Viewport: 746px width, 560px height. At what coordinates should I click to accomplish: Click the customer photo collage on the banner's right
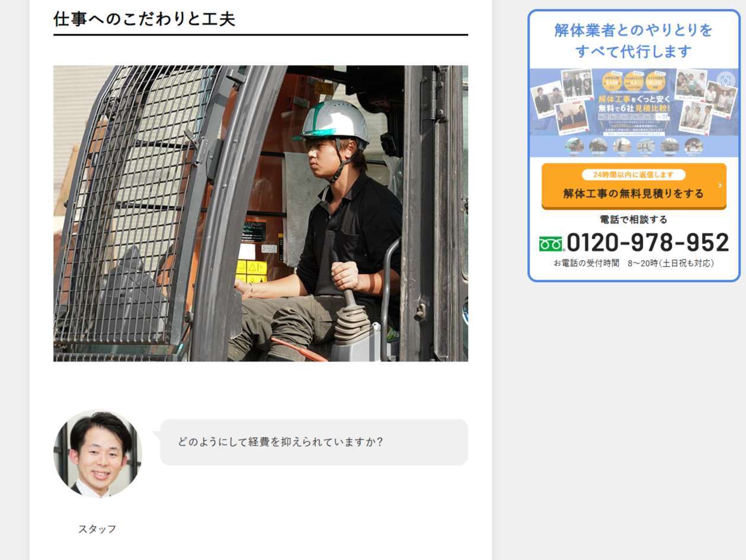[x=705, y=101]
